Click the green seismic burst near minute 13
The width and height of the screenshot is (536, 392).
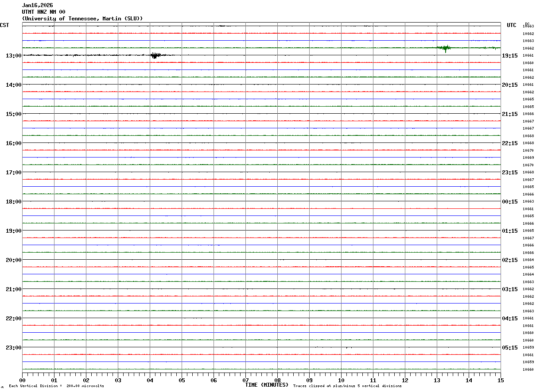[444, 48]
